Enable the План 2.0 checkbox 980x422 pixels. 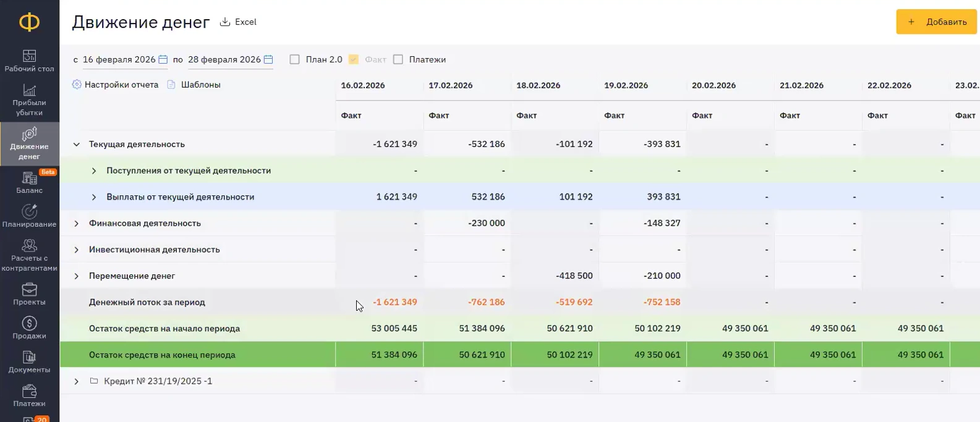pyautogui.click(x=294, y=59)
